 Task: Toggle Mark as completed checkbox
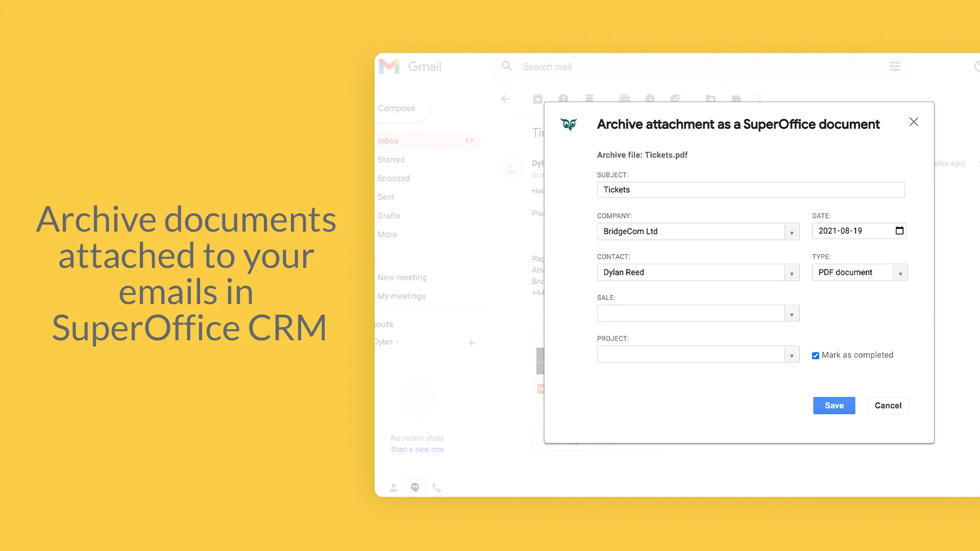(x=816, y=356)
